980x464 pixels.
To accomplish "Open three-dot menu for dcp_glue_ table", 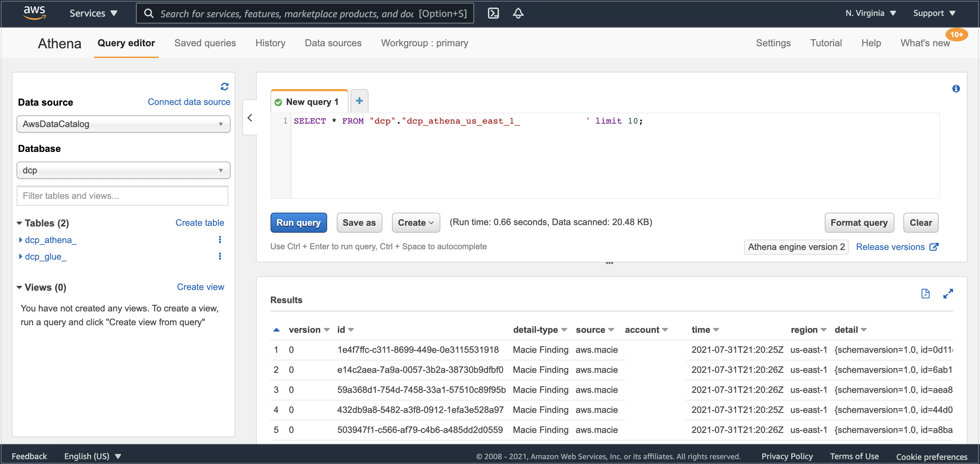I will (219, 256).
